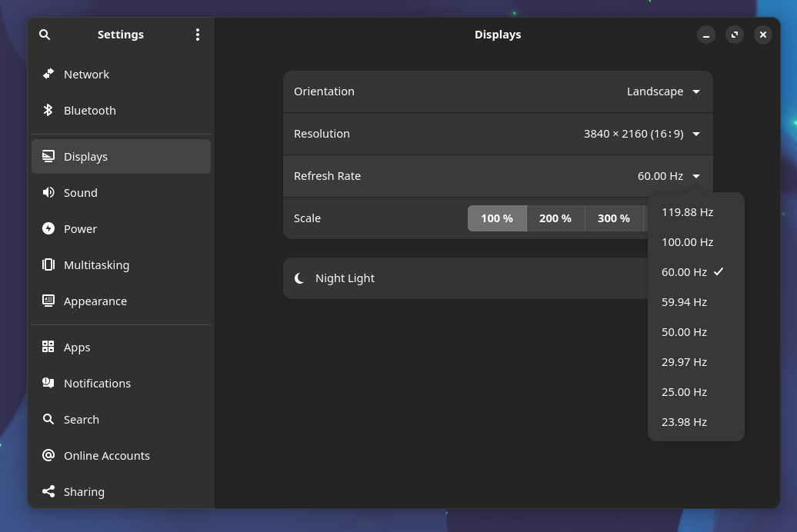Click the Notifications bubble icon
The image size is (797, 532).
click(x=48, y=383)
